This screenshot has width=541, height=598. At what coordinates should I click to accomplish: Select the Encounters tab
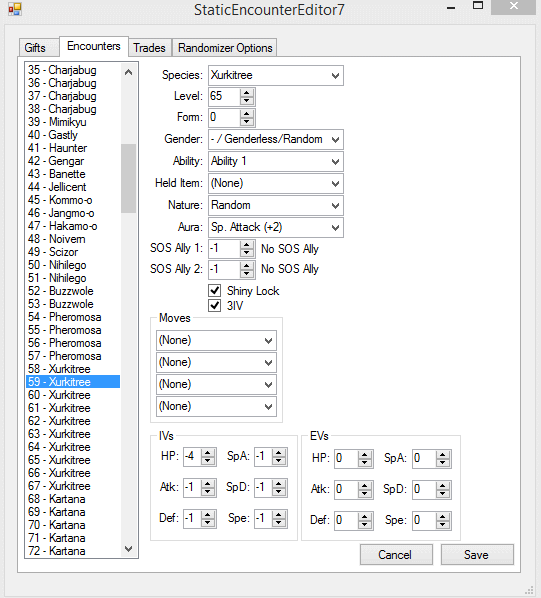click(94, 46)
